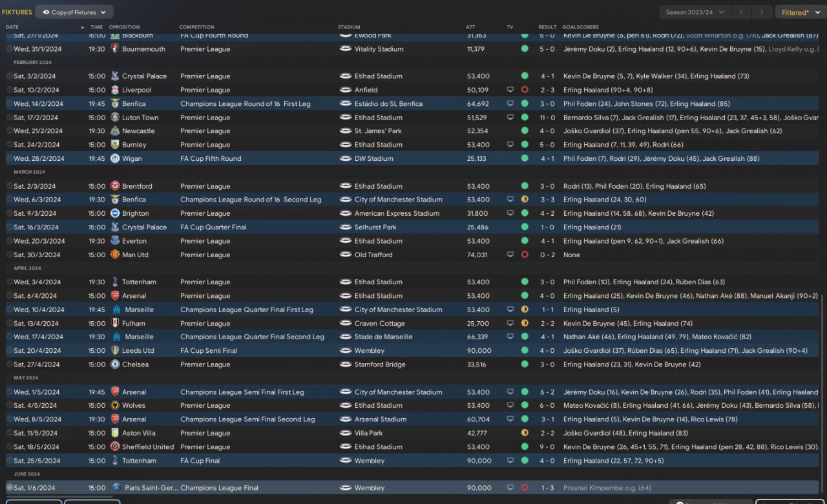Click the Wigan club badge
The image size is (827, 504).
(115, 158)
